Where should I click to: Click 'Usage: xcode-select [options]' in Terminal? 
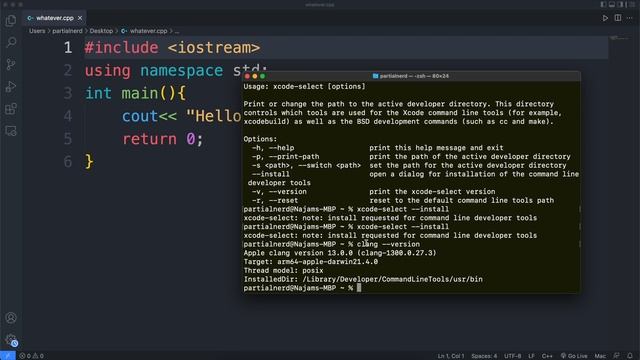pos(304,87)
